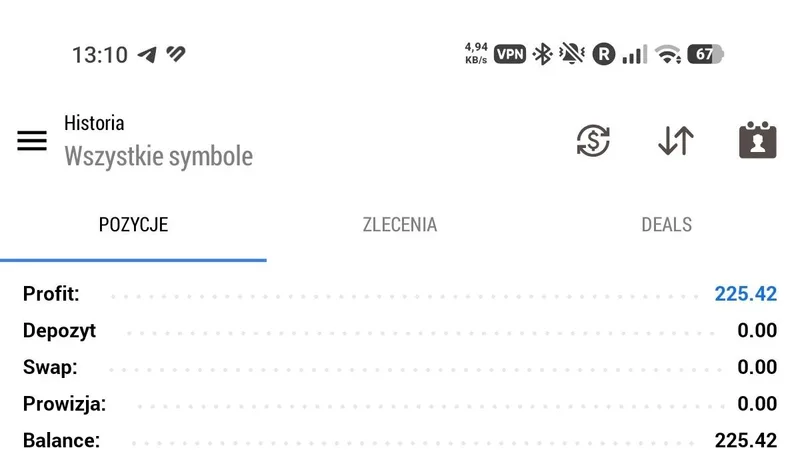Tap the Bluetooth status icon
The height and width of the screenshot is (462, 800).
click(542, 54)
